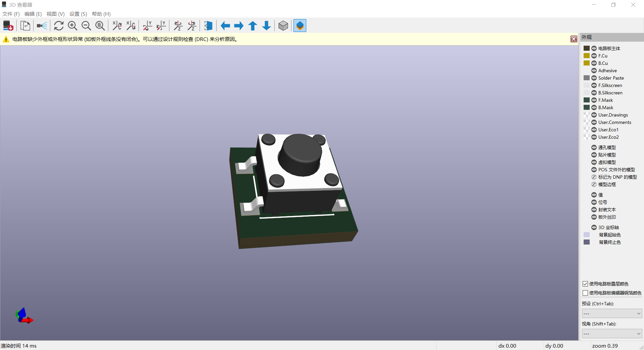644x350 pixels.
Task: Click the copy 3D image to clipboard icon
Action: [x=25, y=26]
